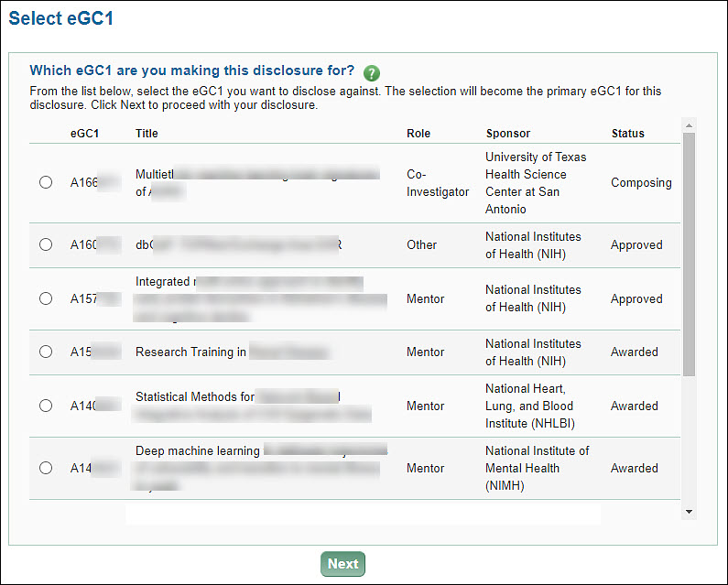Choose the 'Integrated' title row radio button
The height and width of the screenshot is (585, 728).
tap(46, 298)
